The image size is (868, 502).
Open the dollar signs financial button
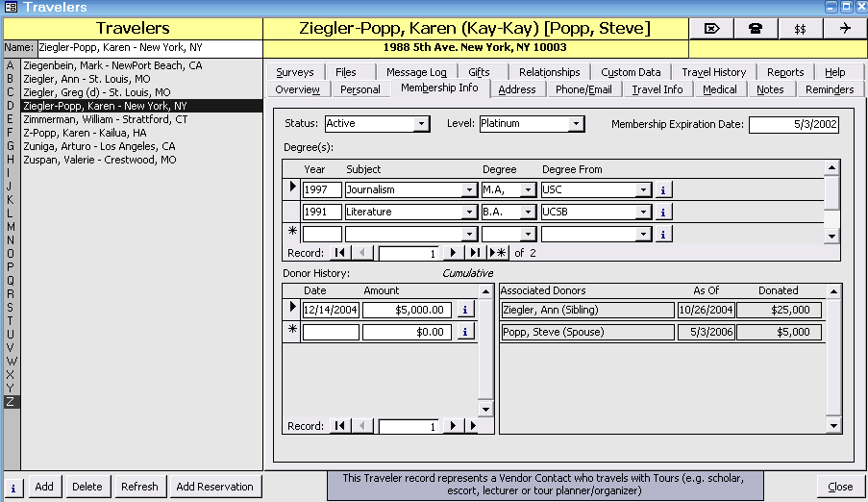[x=800, y=28]
